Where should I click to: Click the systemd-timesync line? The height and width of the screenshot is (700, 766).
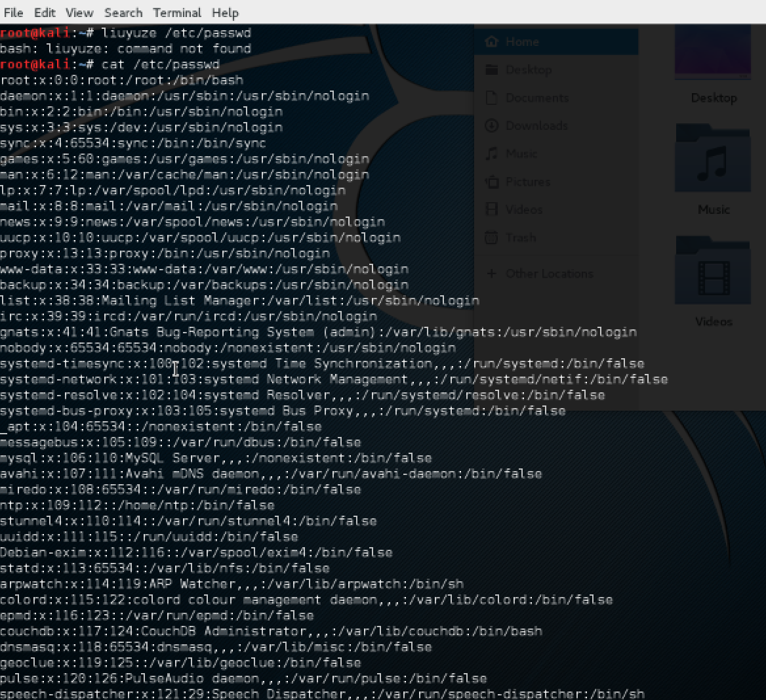tap(323, 363)
